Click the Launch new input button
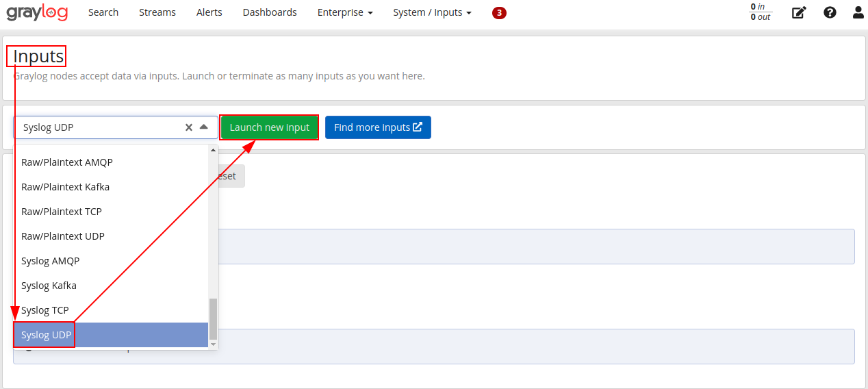The image size is (868, 389). coord(270,127)
